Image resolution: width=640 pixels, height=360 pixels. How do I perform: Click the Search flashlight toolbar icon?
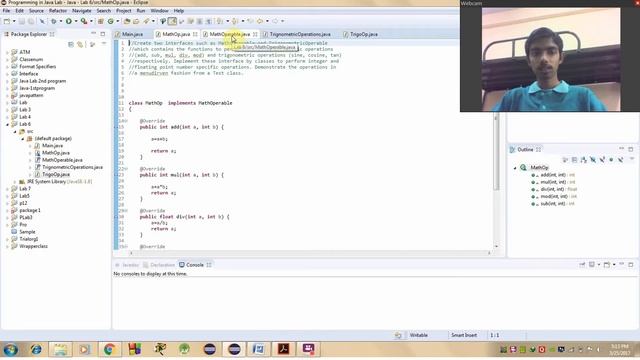(x=146, y=21)
